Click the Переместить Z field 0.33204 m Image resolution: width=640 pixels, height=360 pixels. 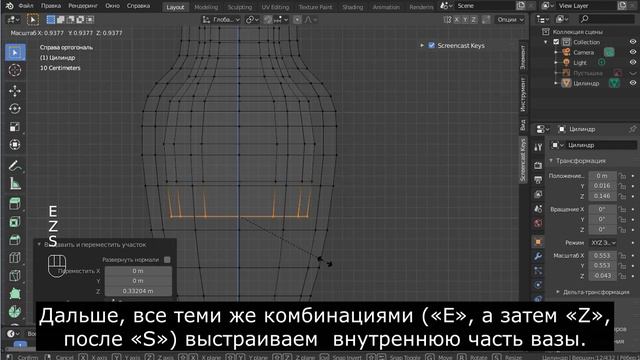(138, 291)
